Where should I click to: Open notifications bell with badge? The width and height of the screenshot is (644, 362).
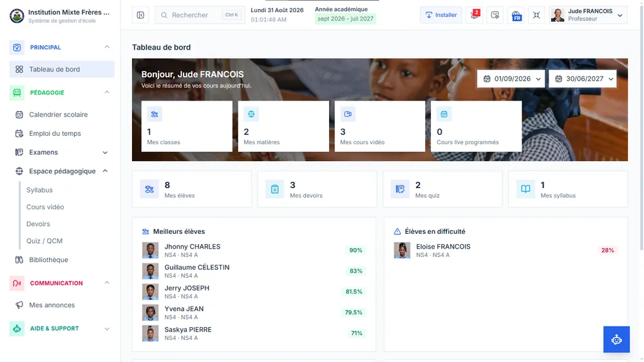(474, 15)
